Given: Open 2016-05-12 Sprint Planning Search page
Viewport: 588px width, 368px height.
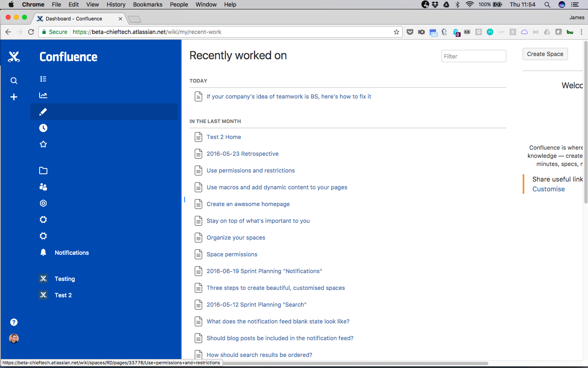Looking at the screenshot, I should point(256,305).
